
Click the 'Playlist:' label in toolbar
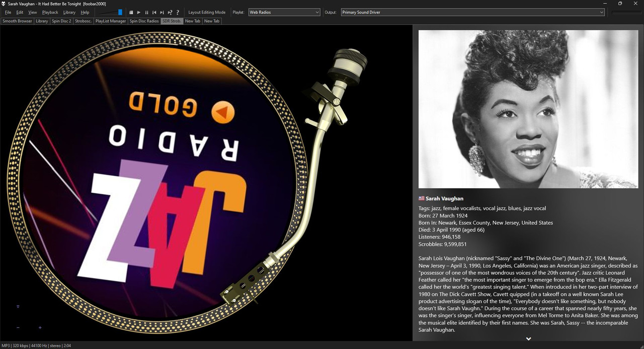tap(238, 12)
